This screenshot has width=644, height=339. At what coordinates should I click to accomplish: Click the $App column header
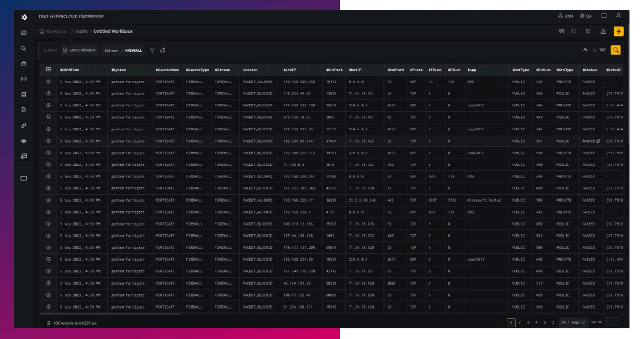click(472, 70)
